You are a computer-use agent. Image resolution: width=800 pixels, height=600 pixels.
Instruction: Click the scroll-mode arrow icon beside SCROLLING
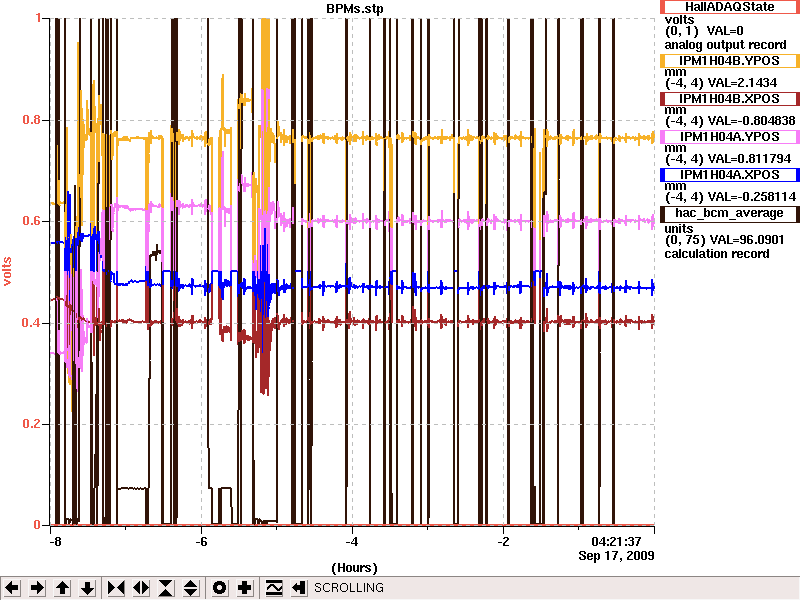click(x=299, y=588)
